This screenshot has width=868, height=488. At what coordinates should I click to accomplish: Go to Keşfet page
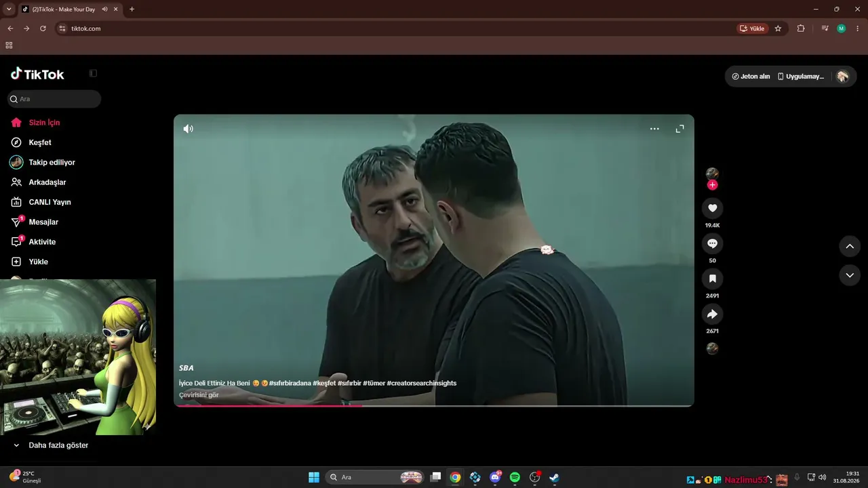click(x=40, y=142)
